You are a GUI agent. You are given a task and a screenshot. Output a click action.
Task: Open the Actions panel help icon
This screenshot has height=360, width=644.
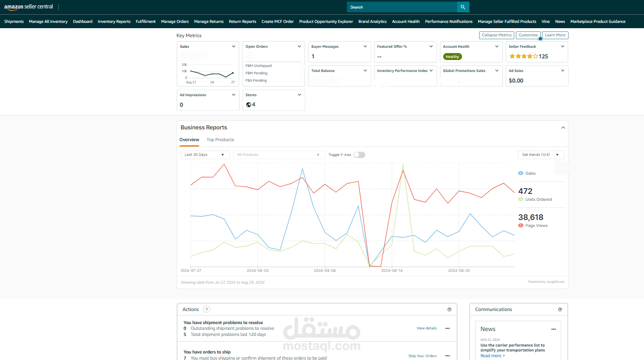[x=449, y=309]
